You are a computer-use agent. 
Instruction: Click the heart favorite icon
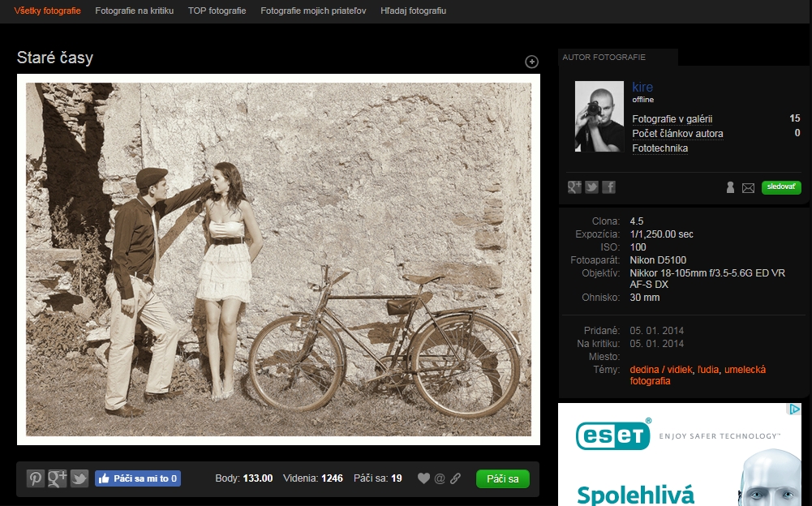(423, 478)
